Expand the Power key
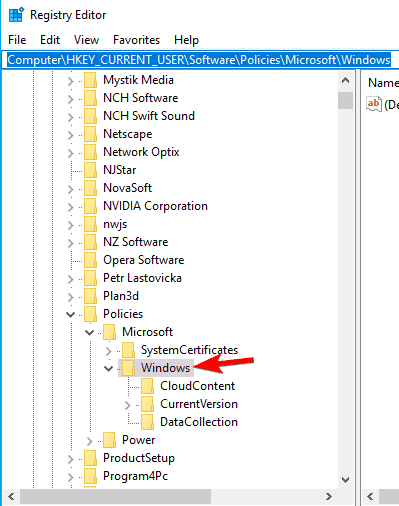The width and height of the screenshot is (399, 506). click(89, 441)
